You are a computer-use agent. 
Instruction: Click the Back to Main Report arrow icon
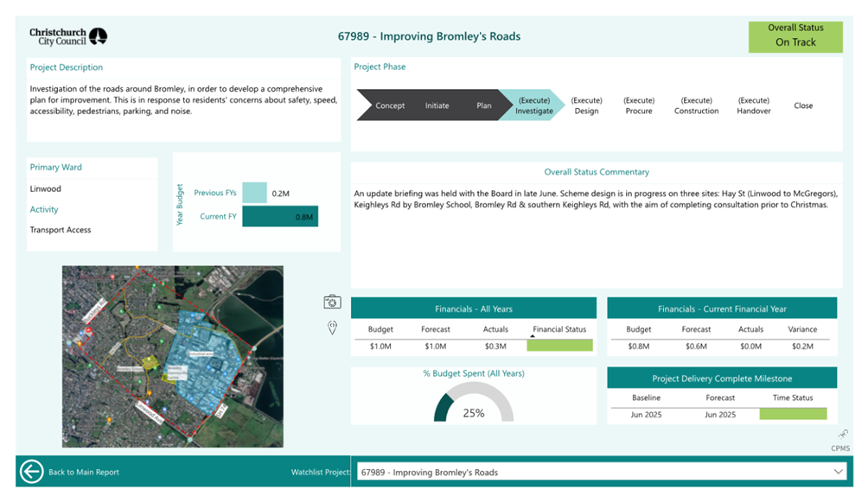[31, 472]
